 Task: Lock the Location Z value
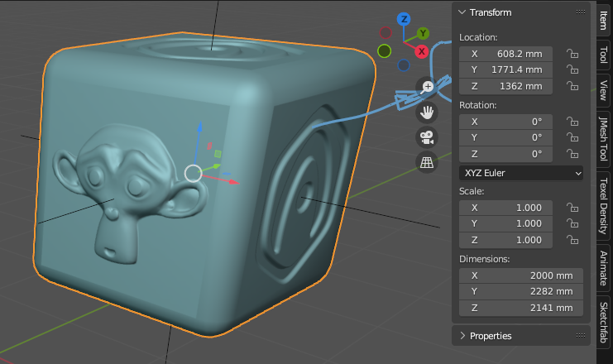click(x=572, y=86)
